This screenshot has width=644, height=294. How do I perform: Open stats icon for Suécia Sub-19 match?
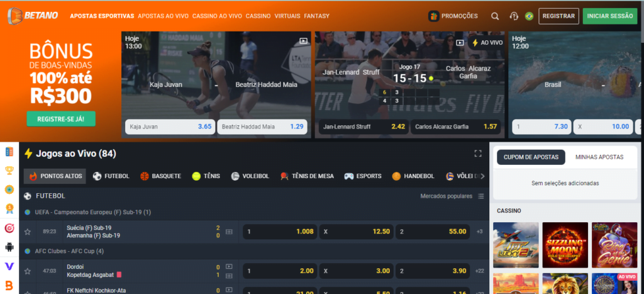pyautogui.click(x=229, y=232)
